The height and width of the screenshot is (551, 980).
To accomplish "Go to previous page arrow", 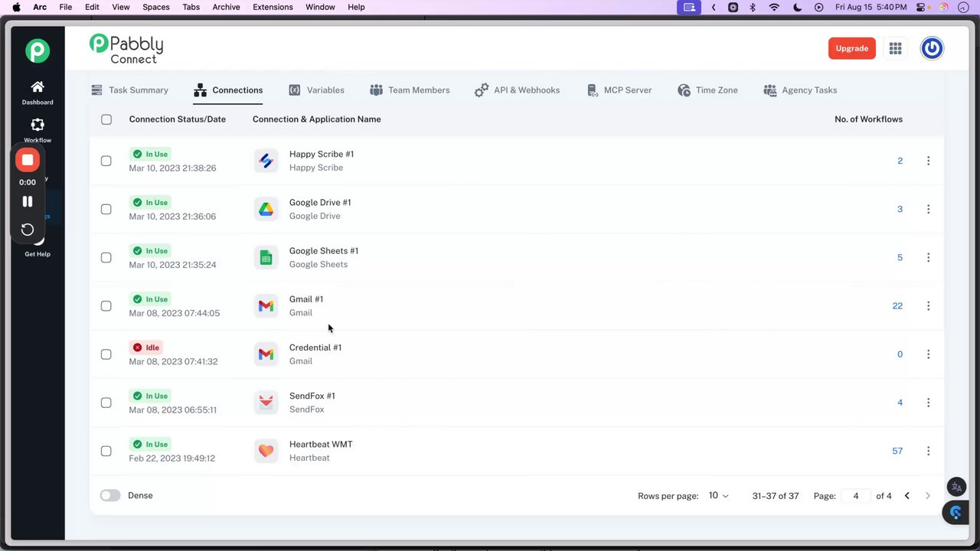I will pyautogui.click(x=907, y=496).
